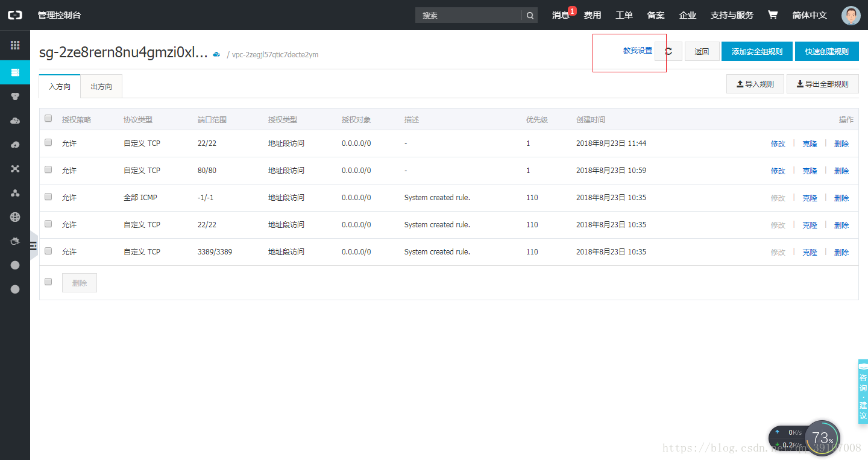Check the priority 110 port 22/22 rule
868x460 pixels.
(48, 224)
